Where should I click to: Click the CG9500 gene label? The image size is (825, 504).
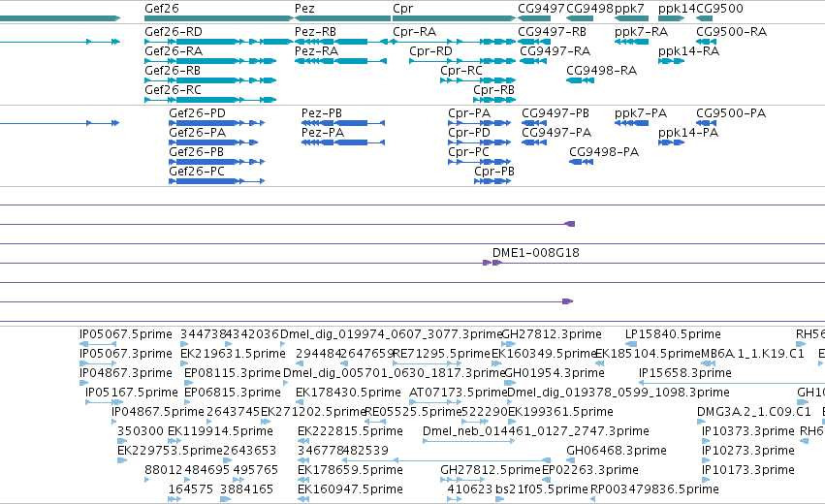tap(719, 9)
